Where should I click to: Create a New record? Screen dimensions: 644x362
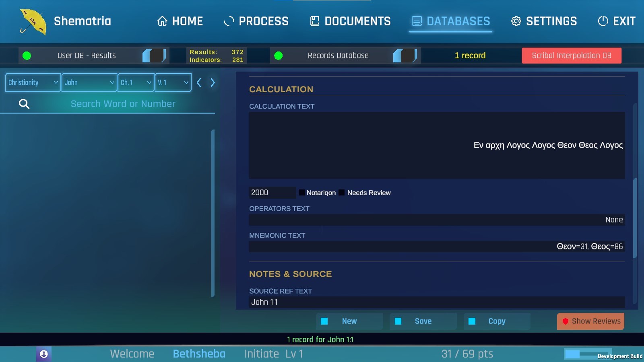(349, 321)
